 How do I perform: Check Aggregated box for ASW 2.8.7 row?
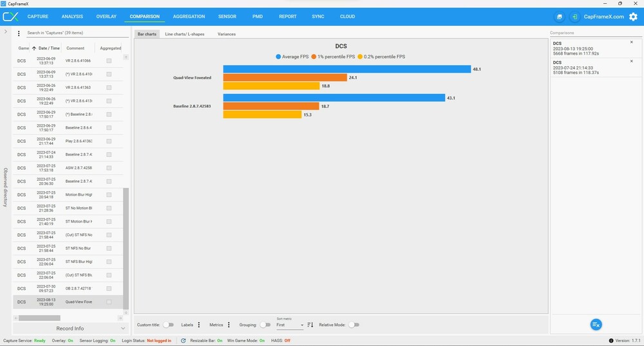(x=109, y=168)
